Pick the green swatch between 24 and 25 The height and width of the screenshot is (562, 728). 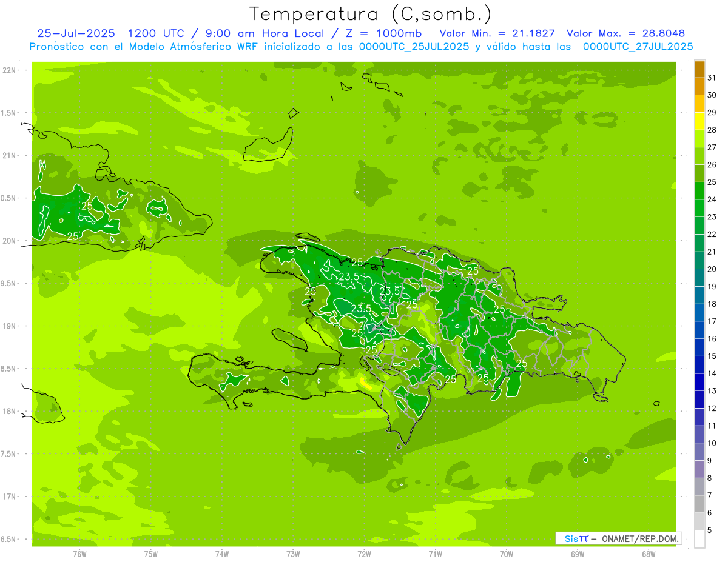coord(699,191)
